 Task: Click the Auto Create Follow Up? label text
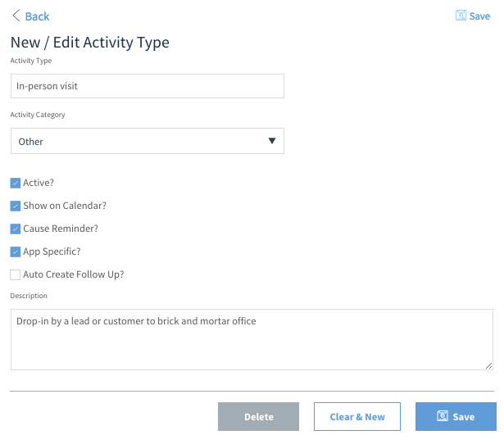click(73, 274)
